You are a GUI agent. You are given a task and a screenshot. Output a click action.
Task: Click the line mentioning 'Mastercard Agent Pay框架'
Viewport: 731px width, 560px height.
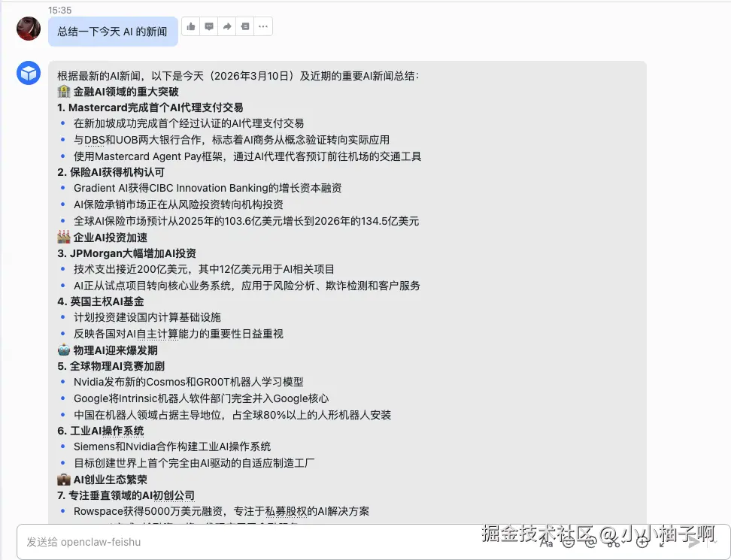pyautogui.click(x=247, y=156)
